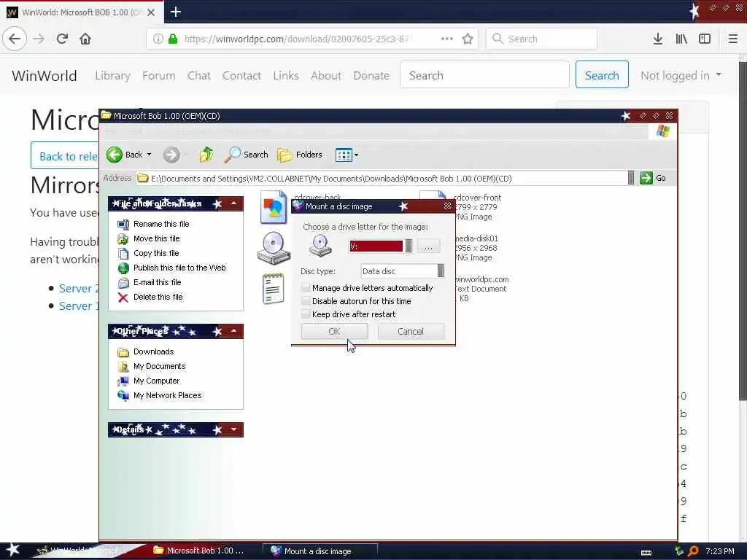This screenshot has width=747, height=560.
Task: Open Library in WinWorld navigation
Action: [x=112, y=76]
